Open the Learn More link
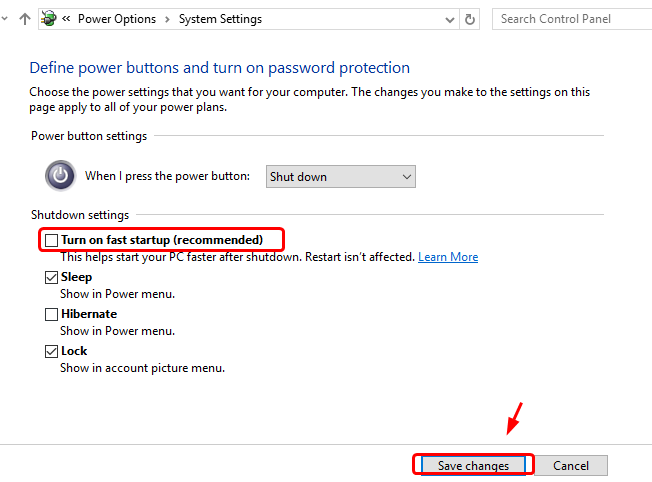Image resolution: width=652 pixels, height=482 pixels. [x=448, y=257]
